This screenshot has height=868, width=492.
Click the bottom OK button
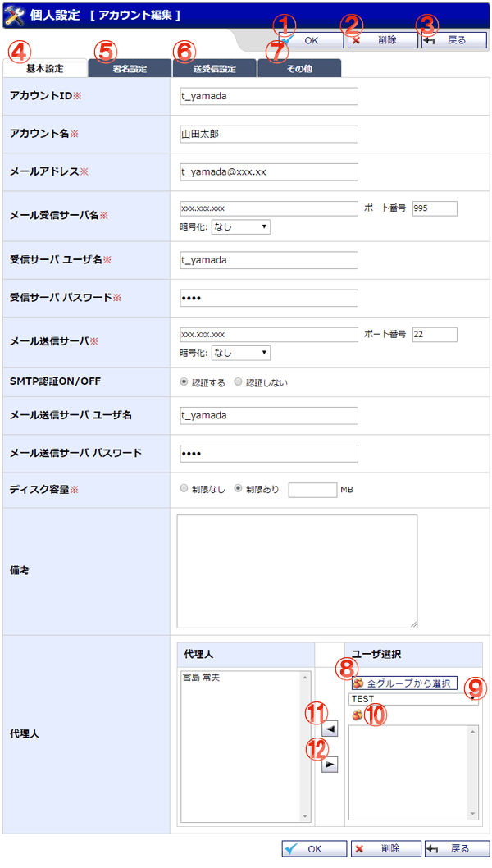click(x=314, y=848)
